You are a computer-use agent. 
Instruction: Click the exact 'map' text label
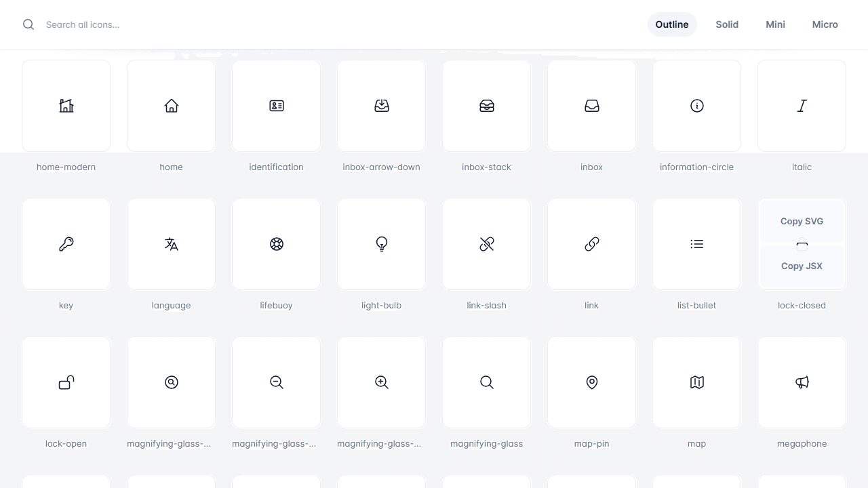coord(696,444)
